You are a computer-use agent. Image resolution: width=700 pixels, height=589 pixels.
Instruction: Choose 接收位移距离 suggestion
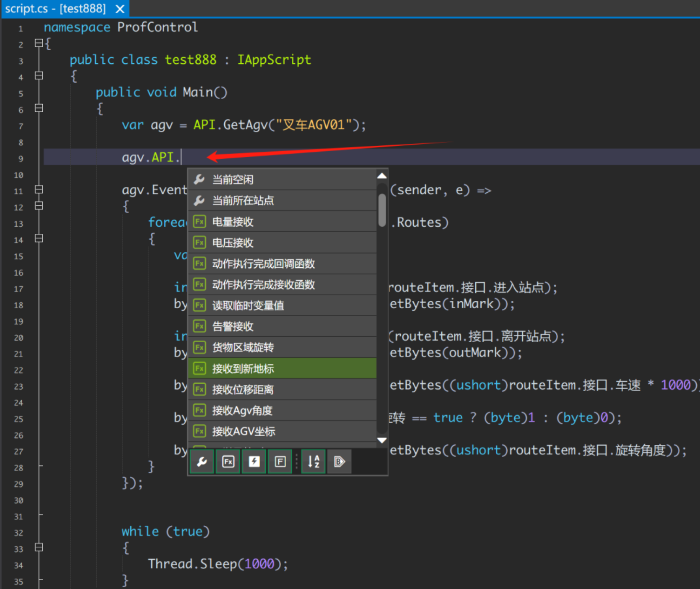pos(283,390)
